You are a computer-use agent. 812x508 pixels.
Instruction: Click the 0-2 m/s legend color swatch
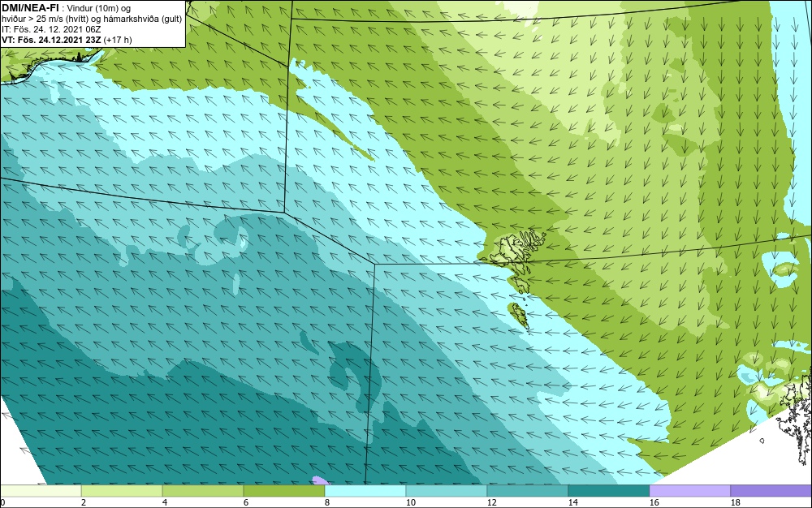(41, 491)
